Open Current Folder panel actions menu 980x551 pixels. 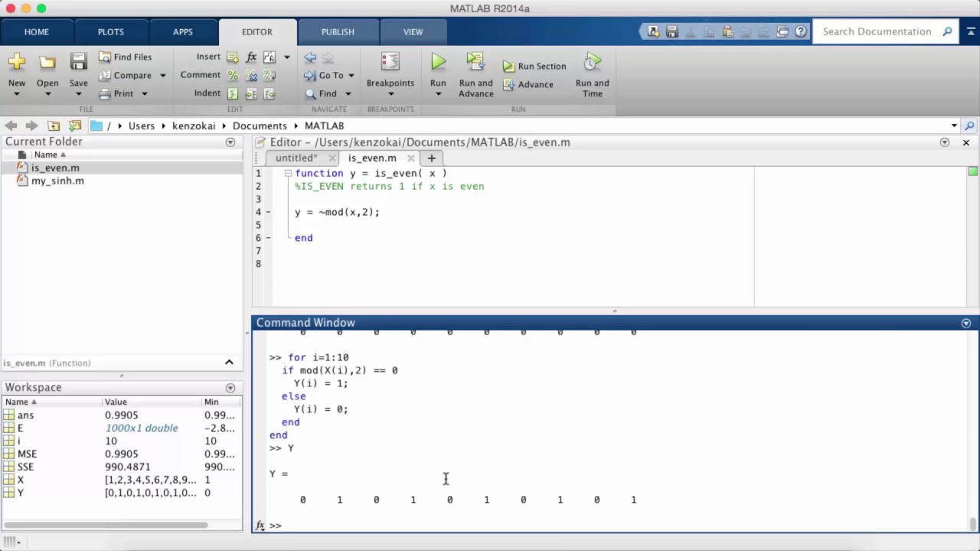click(x=230, y=142)
